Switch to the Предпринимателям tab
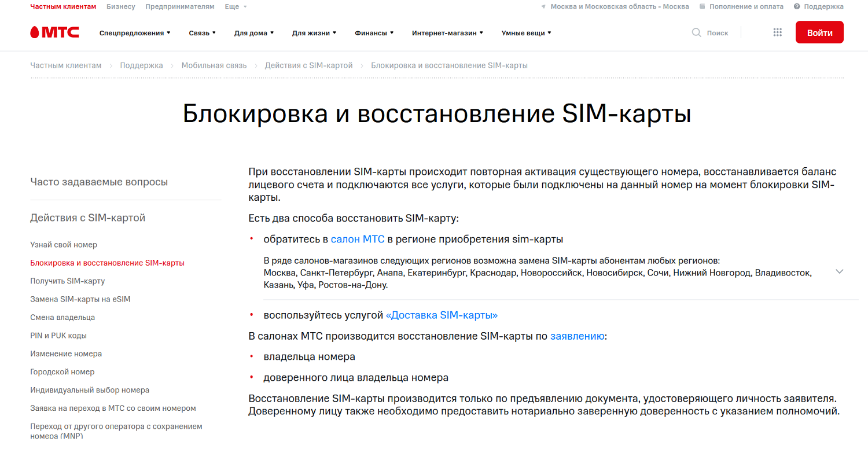This screenshot has height=449, width=868. (180, 7)
